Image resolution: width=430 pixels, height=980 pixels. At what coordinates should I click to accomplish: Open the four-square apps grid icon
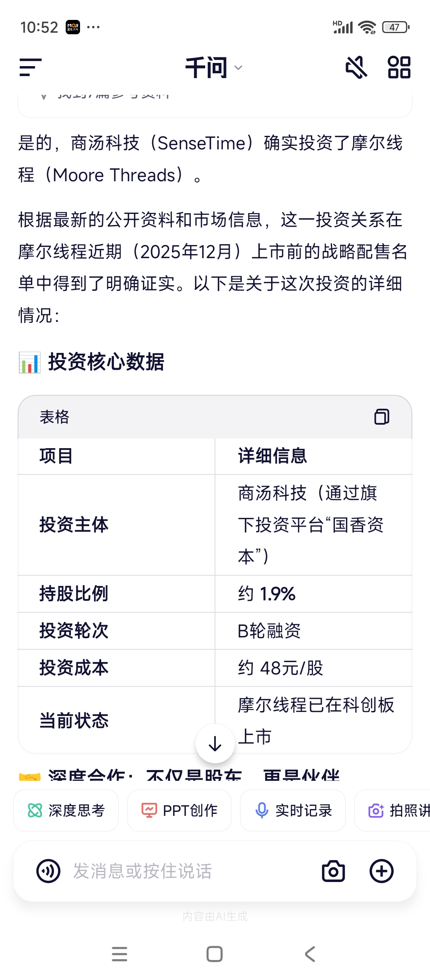399,67
